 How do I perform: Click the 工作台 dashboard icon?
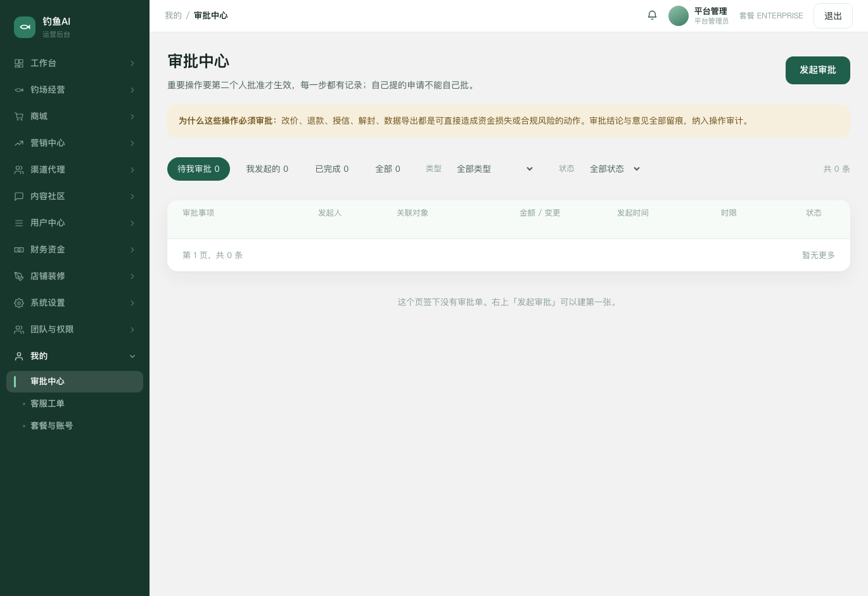pyautogui.click(x=19, y=63)
